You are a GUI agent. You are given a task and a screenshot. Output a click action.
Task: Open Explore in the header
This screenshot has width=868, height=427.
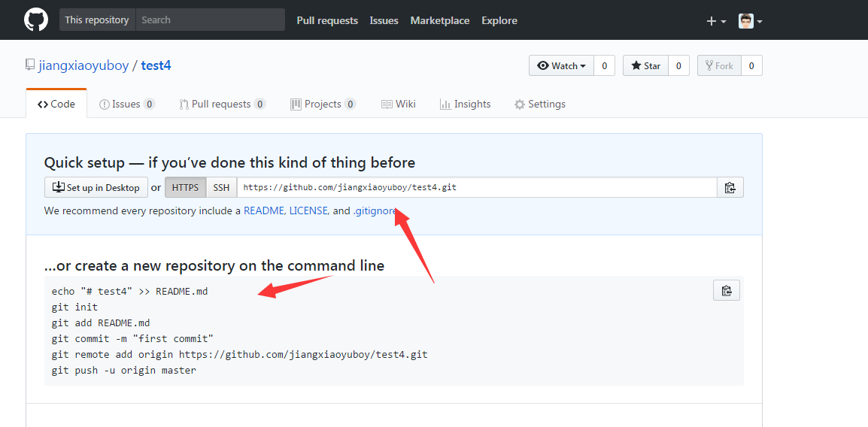499,20
